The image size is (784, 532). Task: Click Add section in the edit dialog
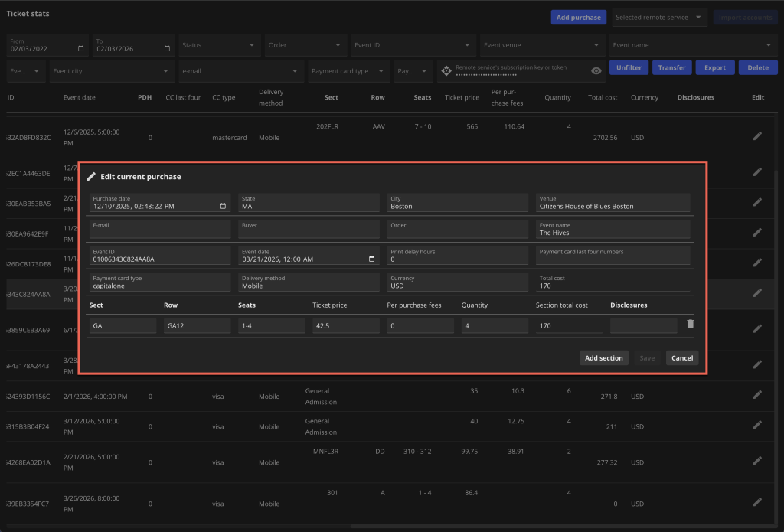[604, 357]
